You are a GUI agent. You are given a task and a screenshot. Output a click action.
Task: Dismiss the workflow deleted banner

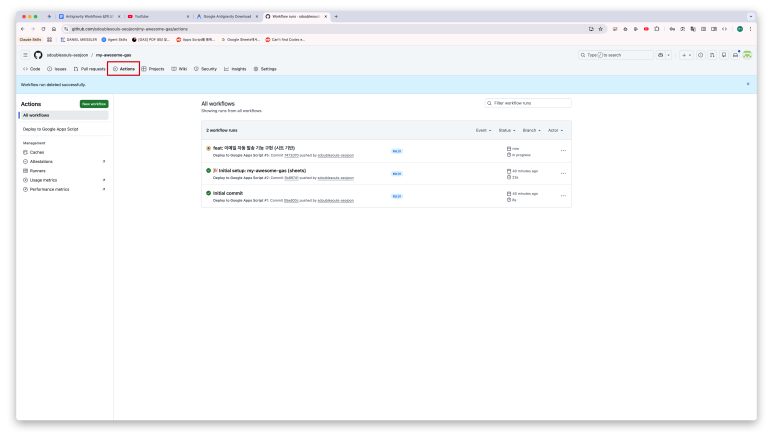(x=747, y=84)
